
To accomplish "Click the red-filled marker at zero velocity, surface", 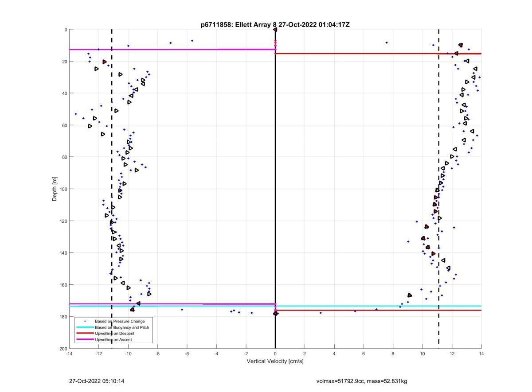I will [275, 30].
